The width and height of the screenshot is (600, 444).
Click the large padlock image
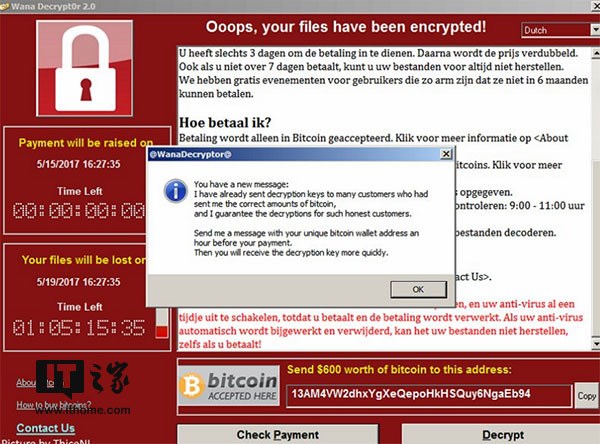point(85,68)
